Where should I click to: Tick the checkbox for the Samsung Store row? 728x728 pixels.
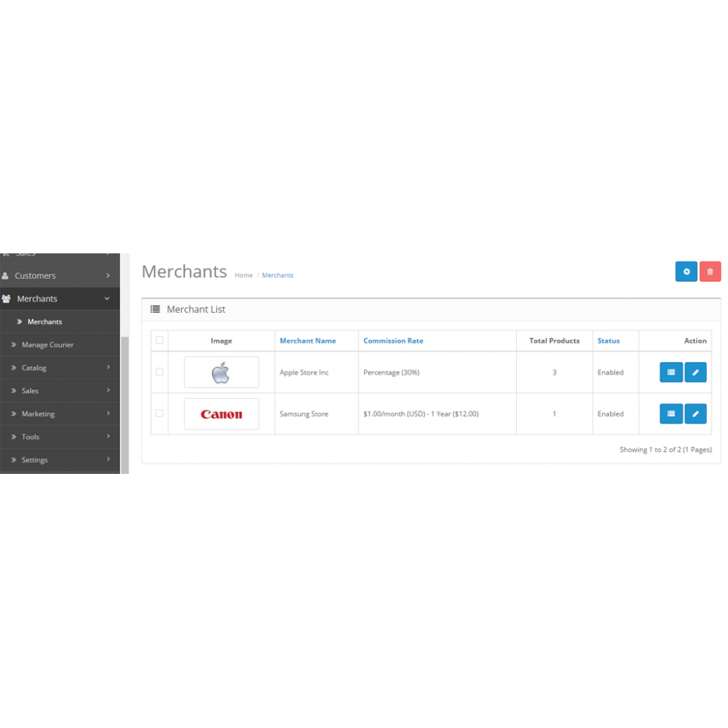coord(159,414)
